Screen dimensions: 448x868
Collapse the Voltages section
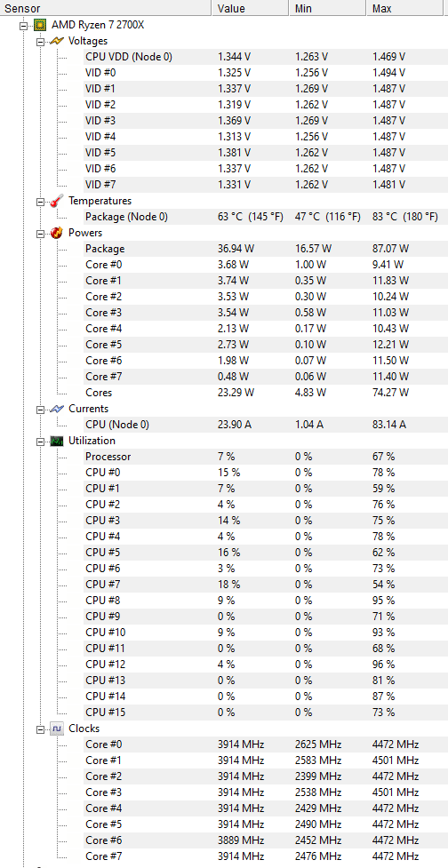(40, 42)
